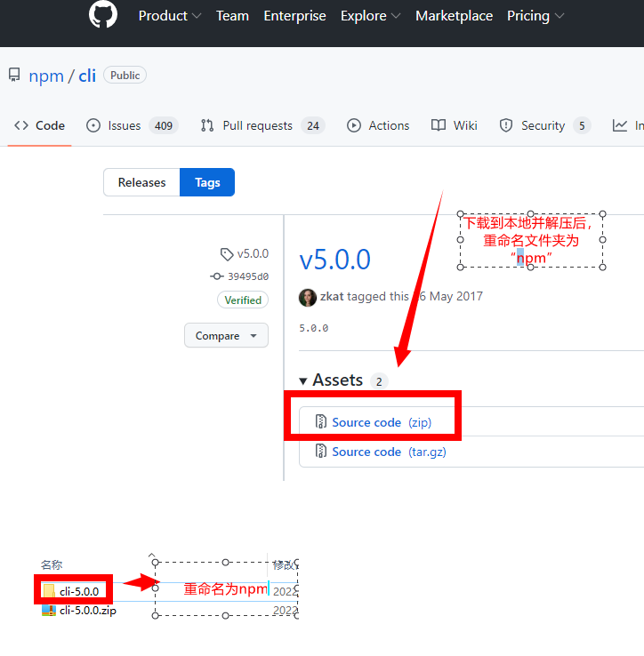Switch to the Releases view
The image size is (644, 656).
pos(141,182)
